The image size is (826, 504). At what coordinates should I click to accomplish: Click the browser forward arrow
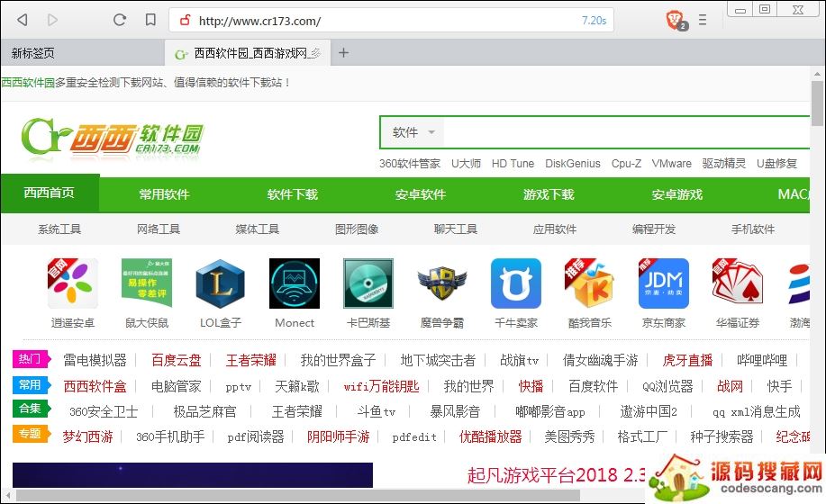[52, 20]
